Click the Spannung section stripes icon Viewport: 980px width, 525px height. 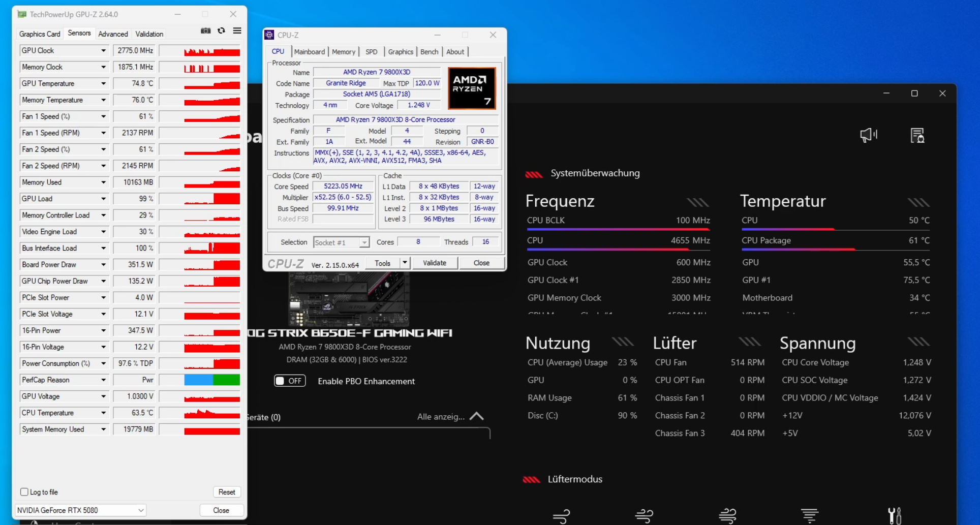[x=918, y=342]
